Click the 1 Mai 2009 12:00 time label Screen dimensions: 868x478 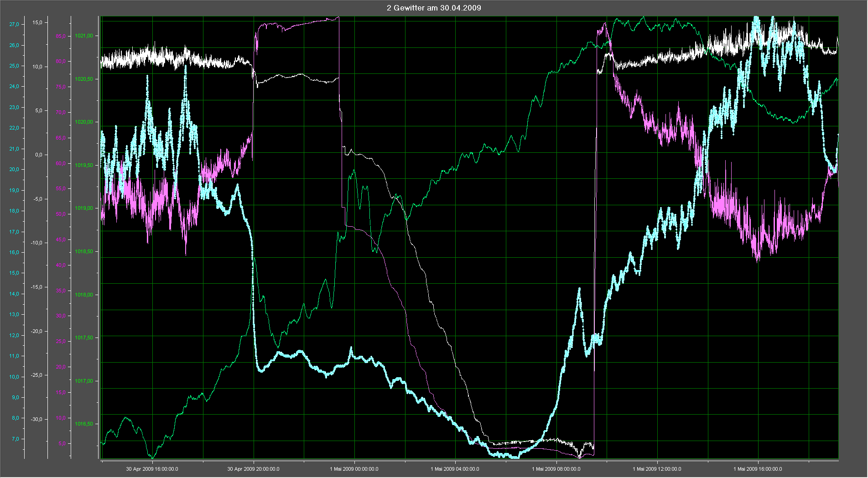[657, 469]
